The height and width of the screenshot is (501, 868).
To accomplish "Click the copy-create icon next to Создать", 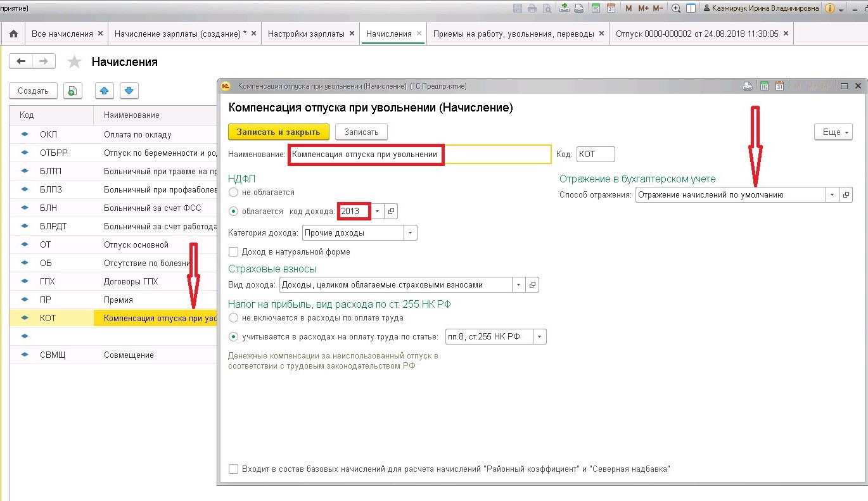I will coord(73,91).
